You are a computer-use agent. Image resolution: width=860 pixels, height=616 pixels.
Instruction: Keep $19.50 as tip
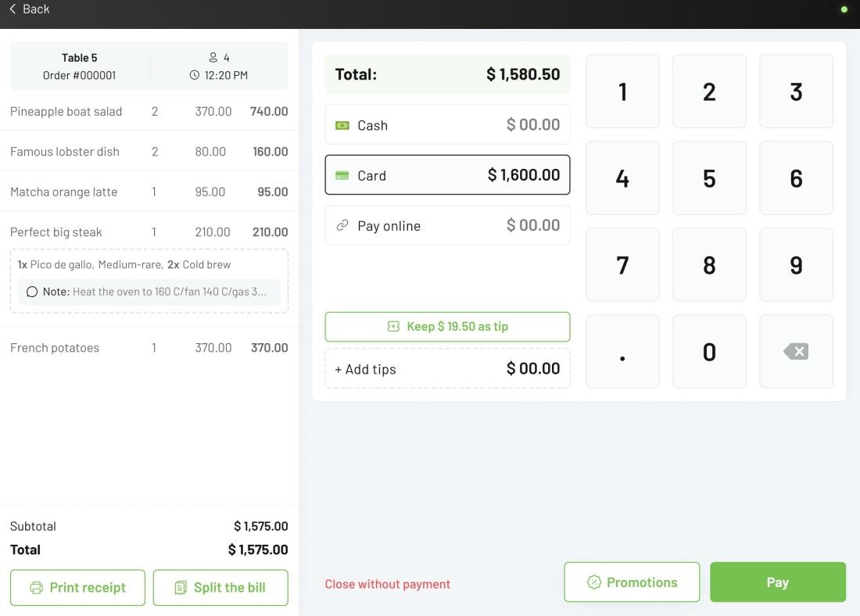pyautogui.click(x=447, y=327)
